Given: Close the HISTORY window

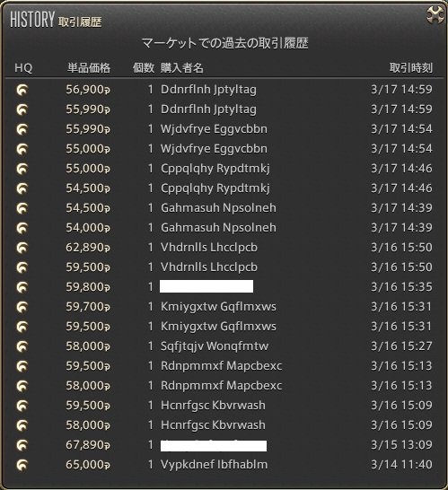Looking at the screenshot, I should pyautogui.click(x=435, y=15).
